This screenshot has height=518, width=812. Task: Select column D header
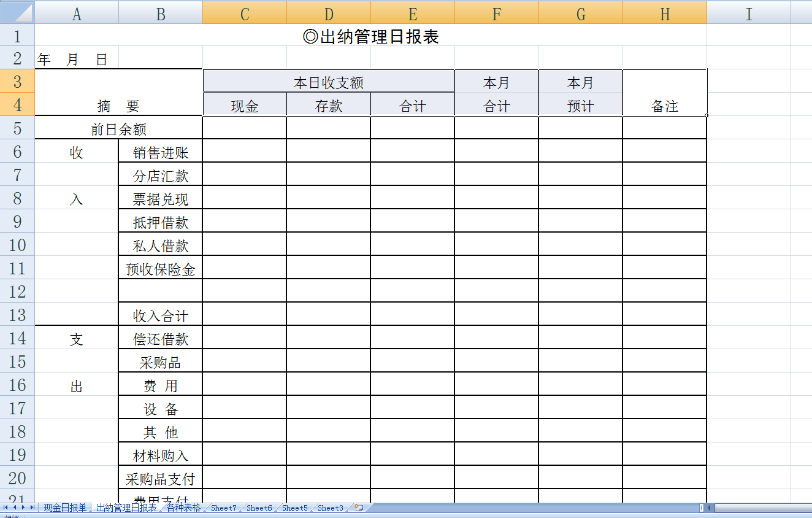329,12
